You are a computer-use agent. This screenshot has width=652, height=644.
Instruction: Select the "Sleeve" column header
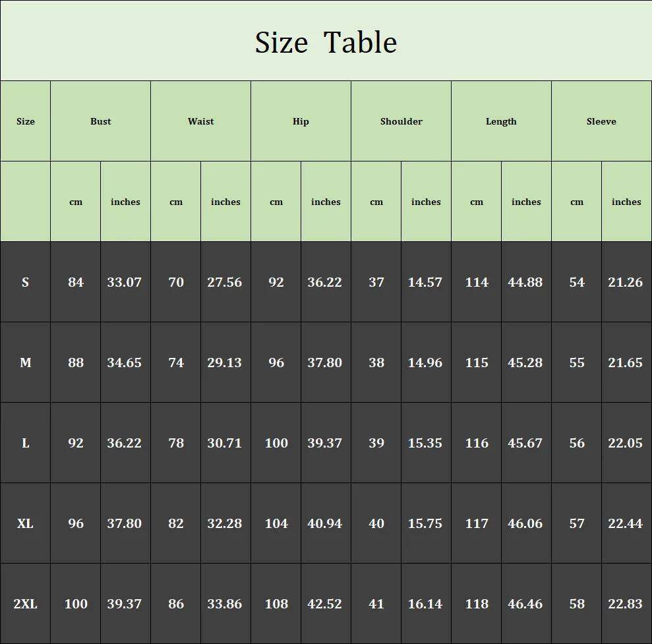(x=601, y=121)
